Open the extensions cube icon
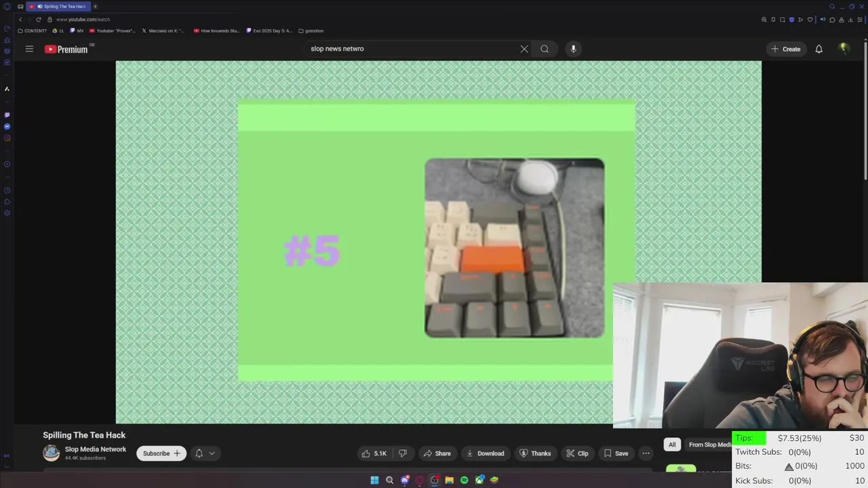 coord(832,20)
